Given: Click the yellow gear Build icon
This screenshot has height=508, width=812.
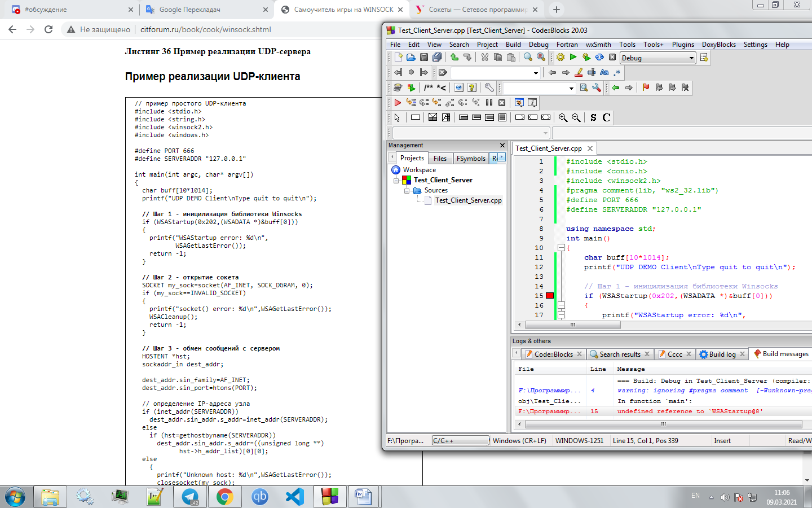Looking at the screenshot, I should (561, 58).
